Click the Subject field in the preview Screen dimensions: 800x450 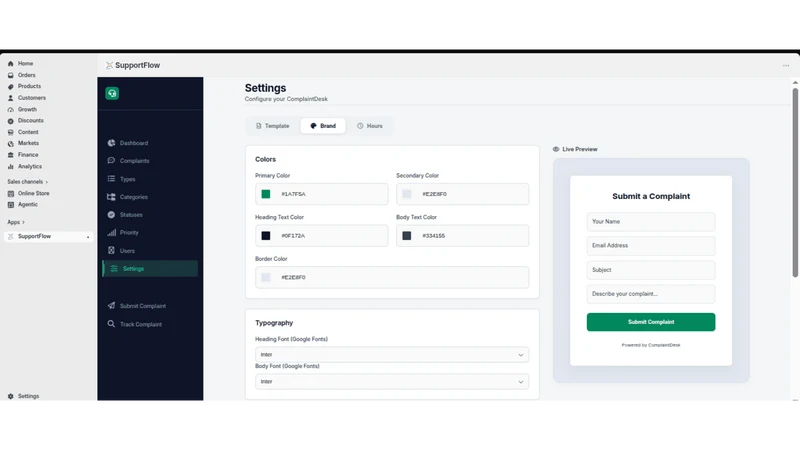pos(651,270)
